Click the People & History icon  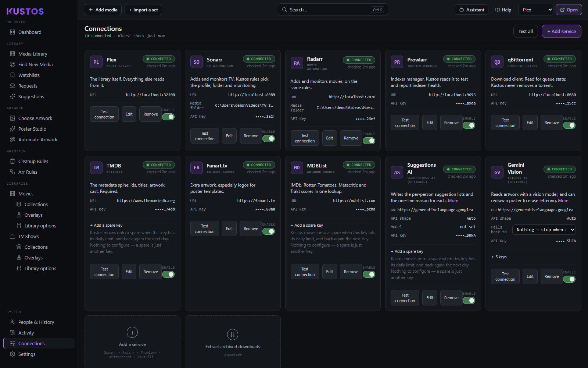tap(12, 322)
